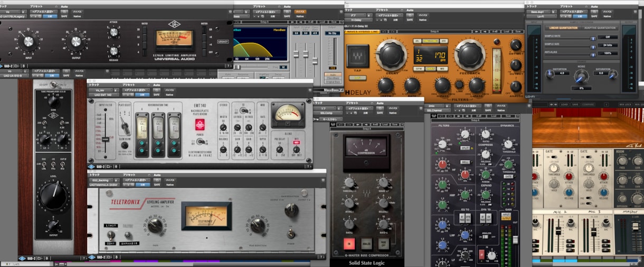644x267 pixels.
Task: Switch to Adaptive Quantization tab in Lo-Fi
Action: (599, 27)
